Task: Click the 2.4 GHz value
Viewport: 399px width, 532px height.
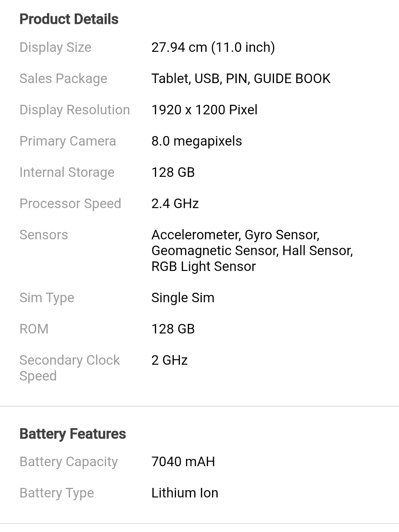Action: (x=175, y=204)
